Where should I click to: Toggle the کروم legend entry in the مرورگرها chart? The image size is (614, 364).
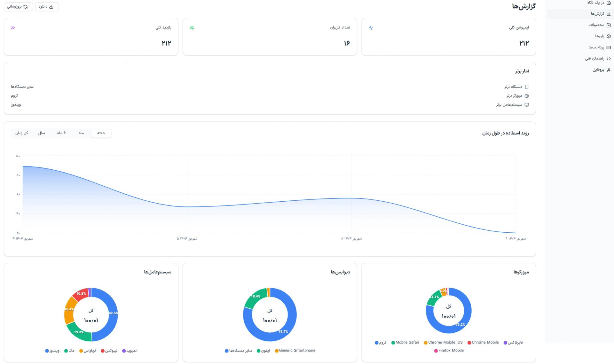point(381,343)
